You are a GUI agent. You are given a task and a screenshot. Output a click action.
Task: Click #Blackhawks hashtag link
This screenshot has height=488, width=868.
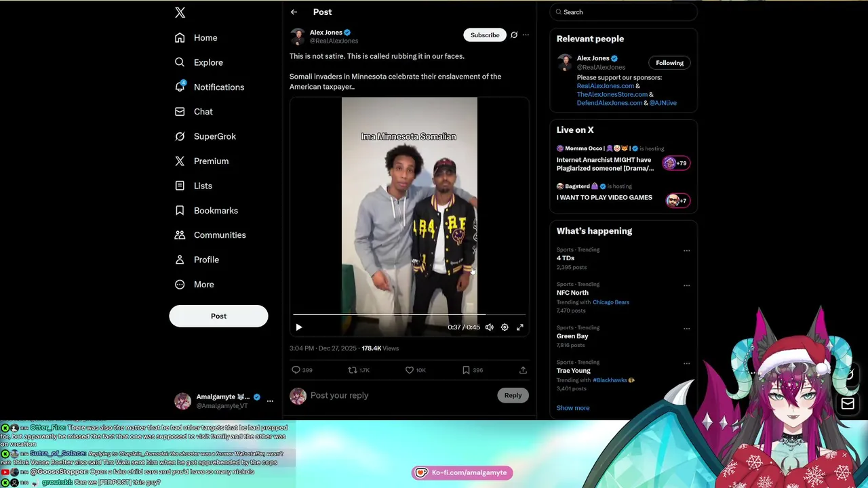coord(610,380)
